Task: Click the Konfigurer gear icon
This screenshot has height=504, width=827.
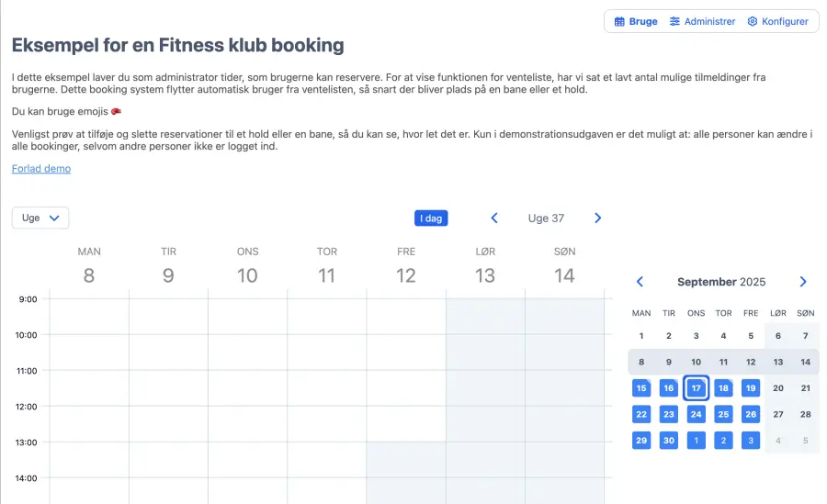Action: [x=753, y=21]
